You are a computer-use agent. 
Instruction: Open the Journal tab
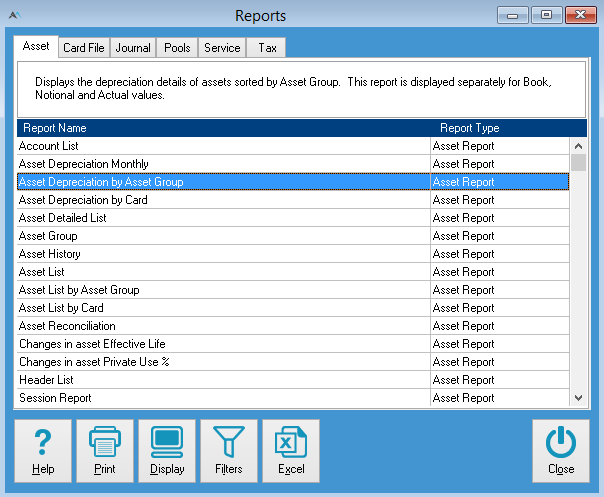click(x=132, y=48)
